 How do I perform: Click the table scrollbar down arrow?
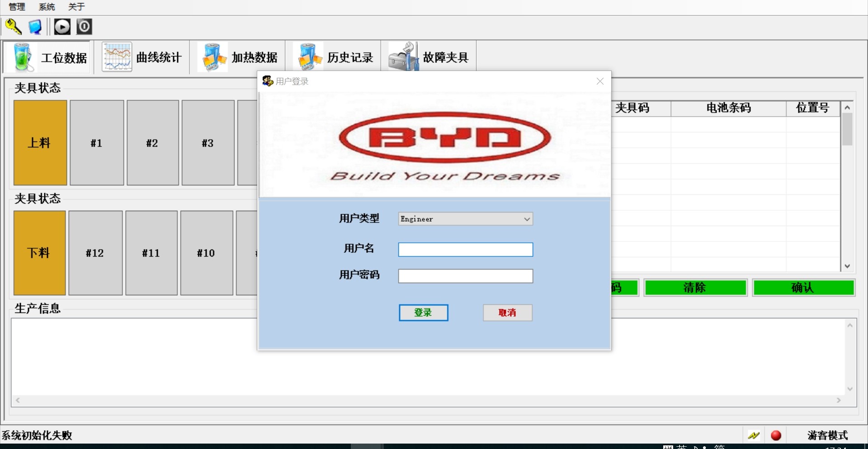click(848, 266)
